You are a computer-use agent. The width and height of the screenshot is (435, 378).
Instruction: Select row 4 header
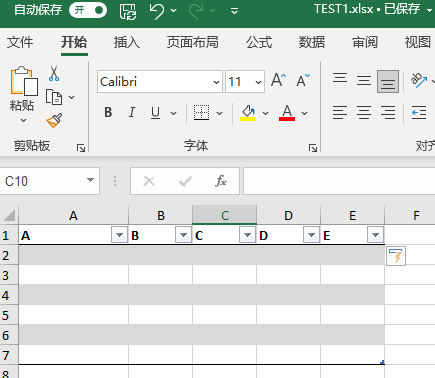point(9,295)
